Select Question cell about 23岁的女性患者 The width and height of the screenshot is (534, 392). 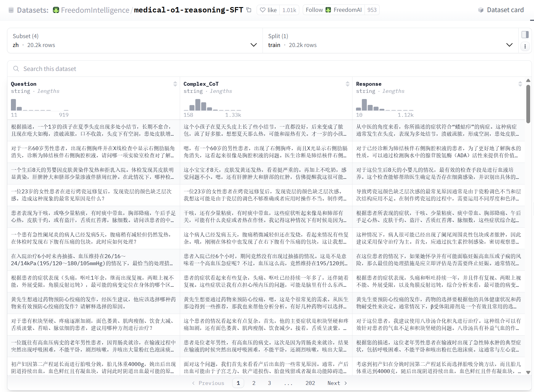[x=93, y=195]
